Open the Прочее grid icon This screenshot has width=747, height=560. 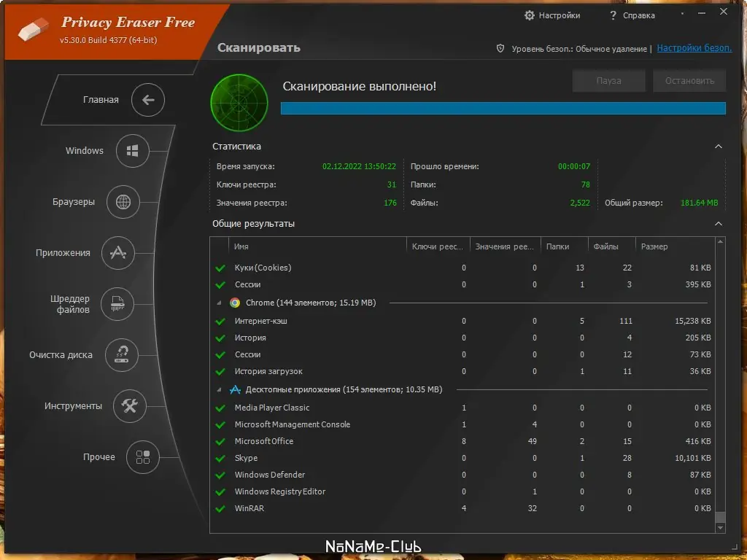[x=143, y=457]
